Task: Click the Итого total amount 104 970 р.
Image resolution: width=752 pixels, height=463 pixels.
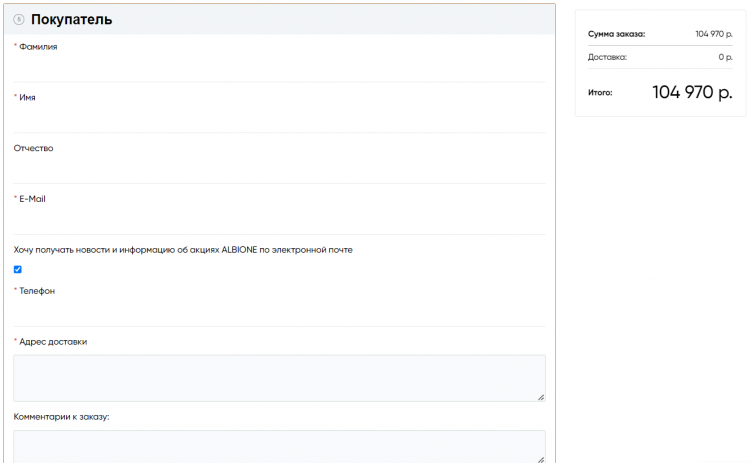Action: (x=692, y=92)
